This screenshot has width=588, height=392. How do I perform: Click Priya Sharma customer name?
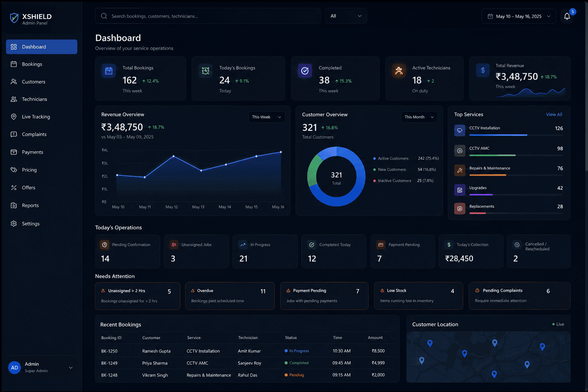(x=155, y=363)
